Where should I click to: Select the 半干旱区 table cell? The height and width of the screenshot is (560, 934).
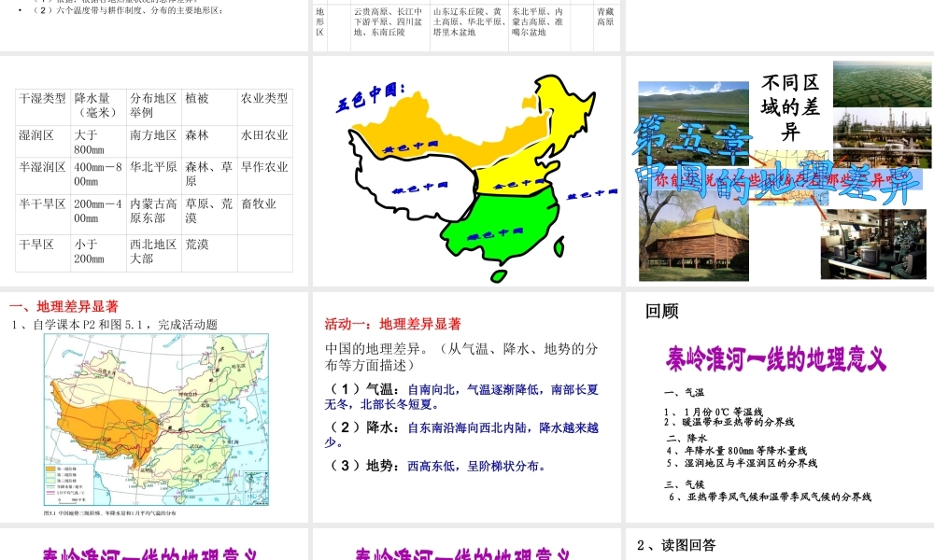43,215
